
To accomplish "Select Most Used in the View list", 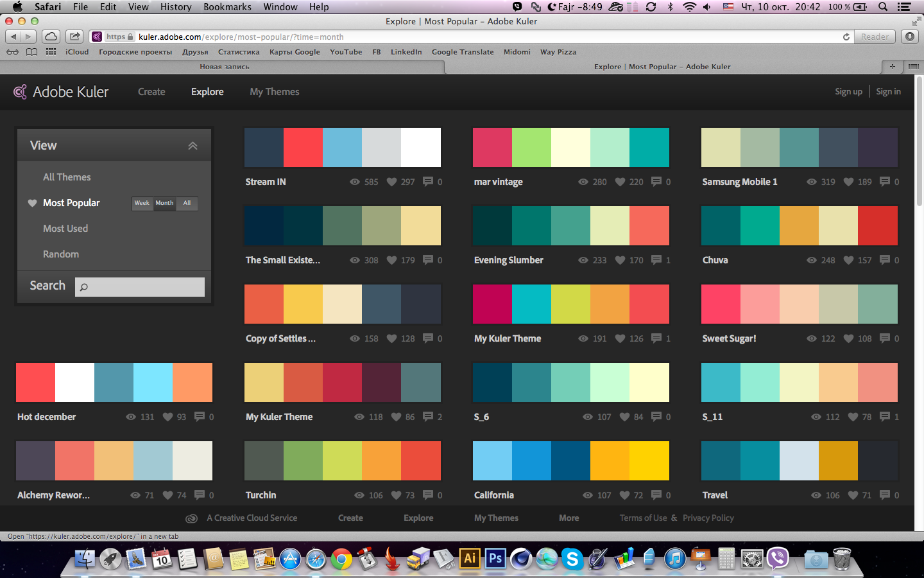I will point(65,229).
